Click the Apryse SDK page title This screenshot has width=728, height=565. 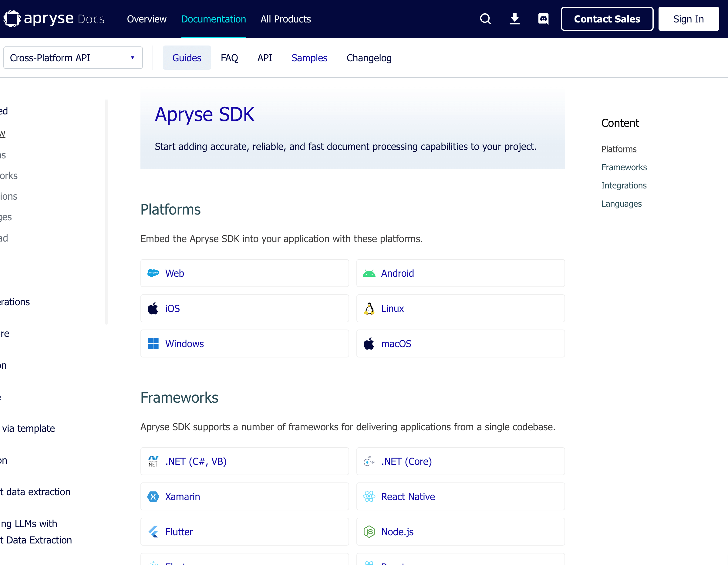(205, 114)
